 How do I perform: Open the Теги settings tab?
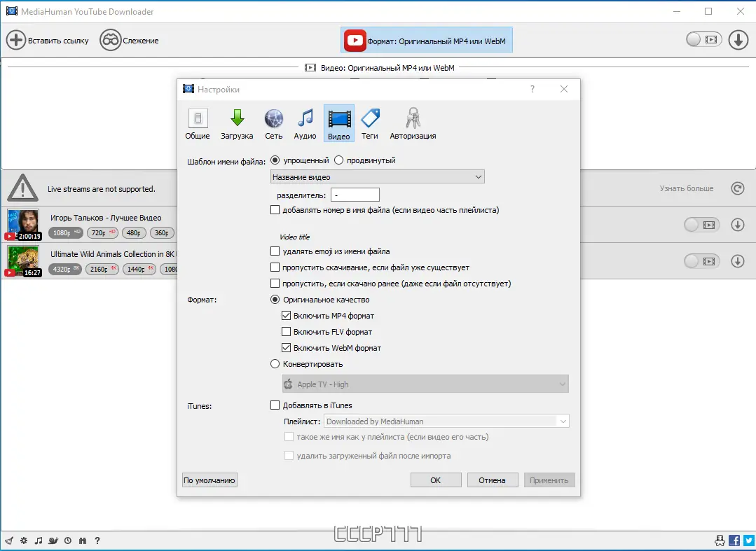click(370, 123)
